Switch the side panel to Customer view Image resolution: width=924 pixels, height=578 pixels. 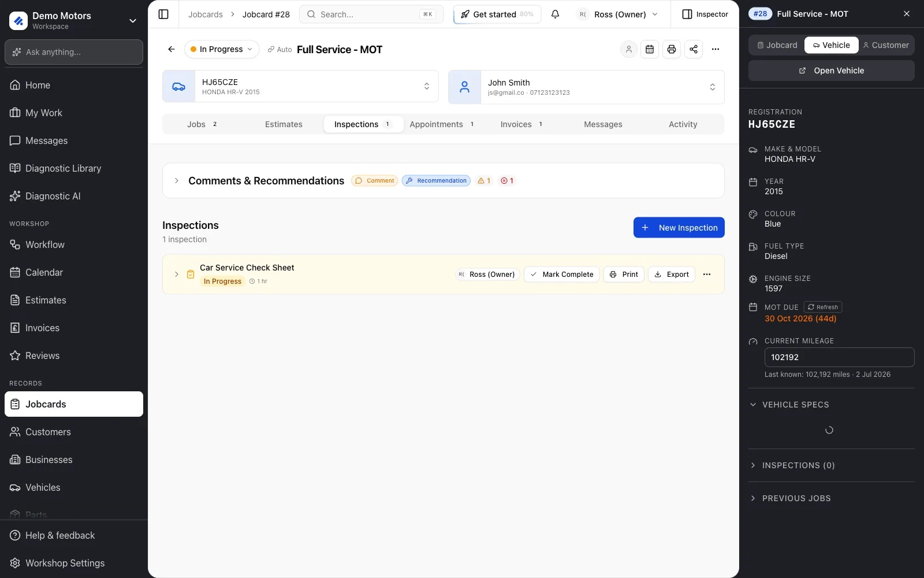point(886,45)
